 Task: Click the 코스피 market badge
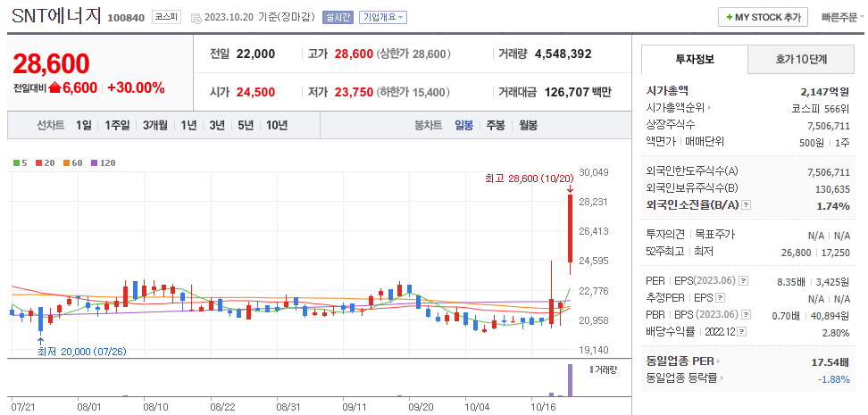[x=167, y=17]
